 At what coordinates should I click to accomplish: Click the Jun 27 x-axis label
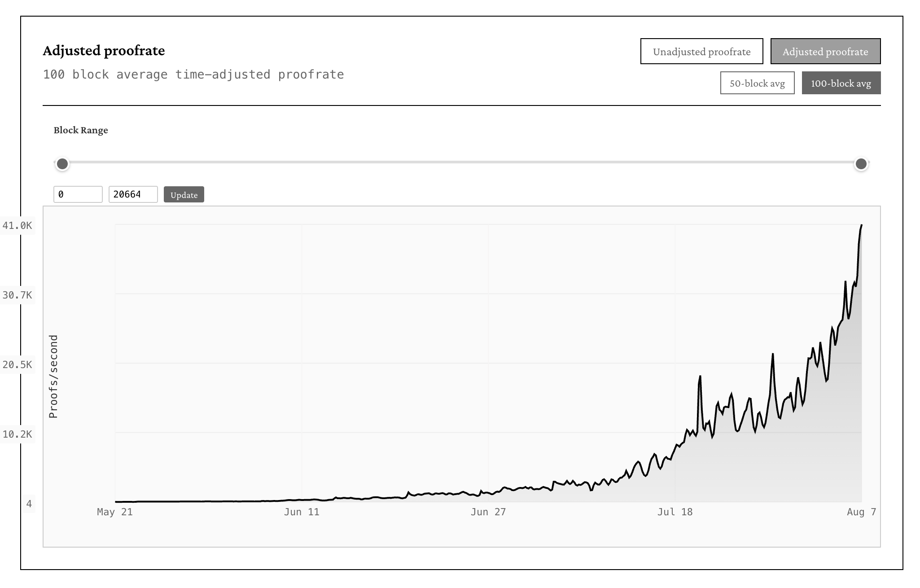[488, 512]
